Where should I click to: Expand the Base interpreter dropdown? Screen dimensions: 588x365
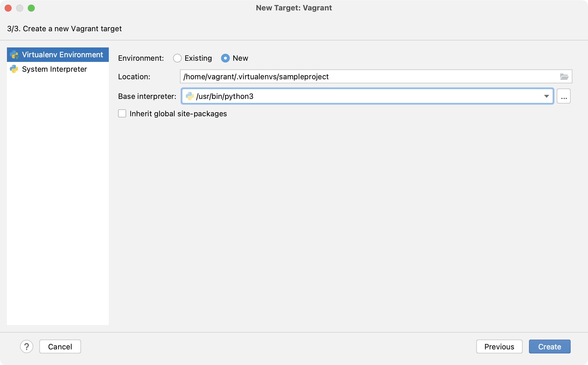pyautogui.click(x=547, y=96)
